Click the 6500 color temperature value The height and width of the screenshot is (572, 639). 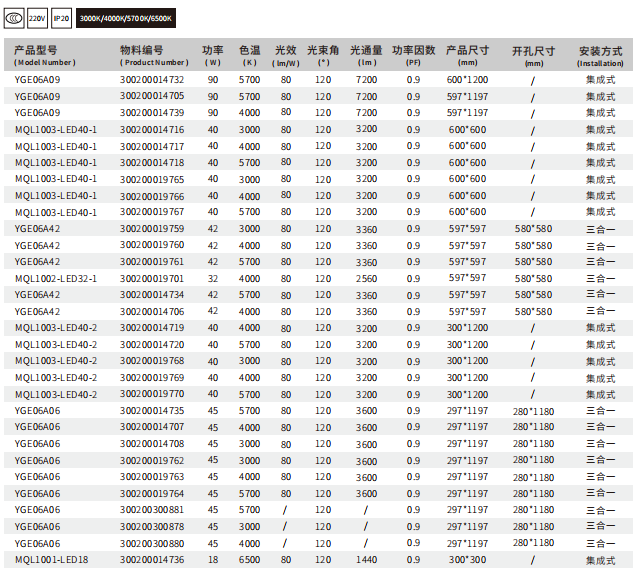(249, 560)
